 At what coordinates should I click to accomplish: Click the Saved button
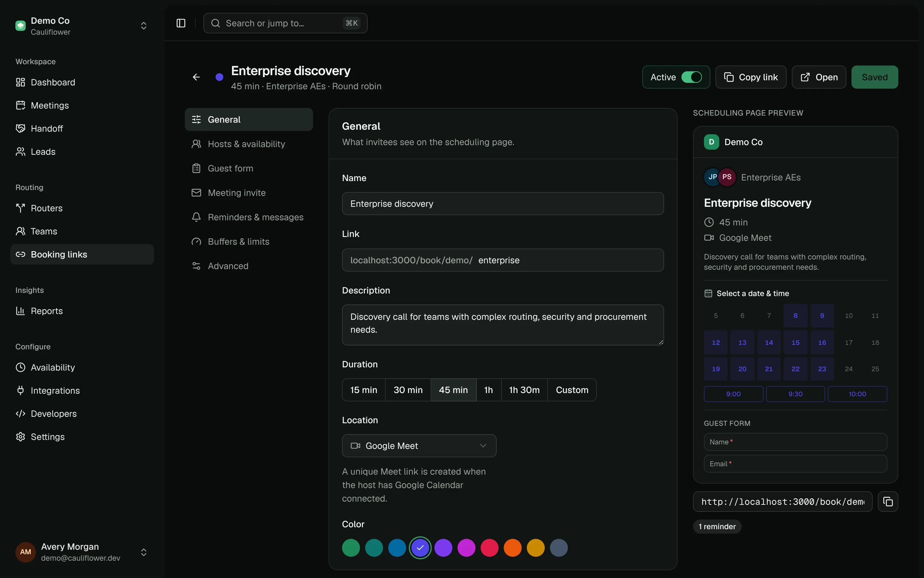click(x=874, y=77)
